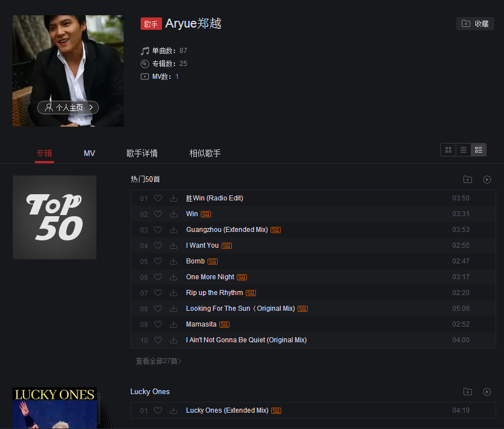Download I Ain't Not Gonna Be Quiet
The height and width of the screenshot is (429, 504).
coord(174,340)
